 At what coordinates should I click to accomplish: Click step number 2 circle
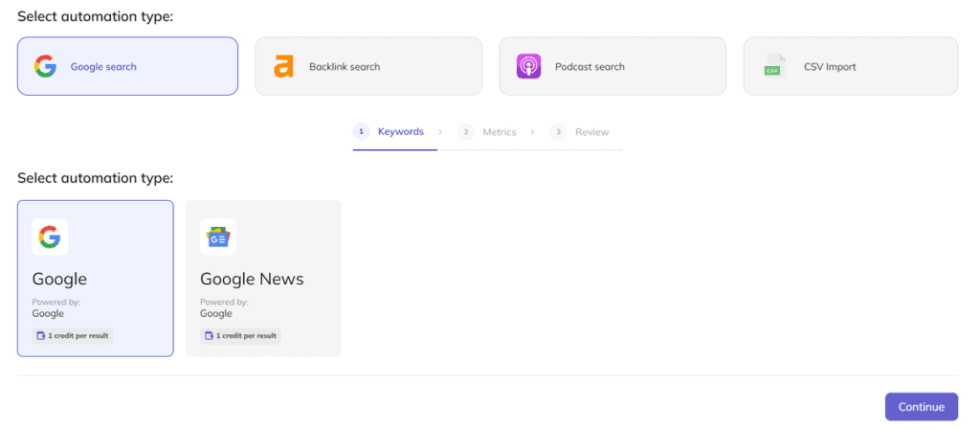pyautogui.click(x=466, y=132)
